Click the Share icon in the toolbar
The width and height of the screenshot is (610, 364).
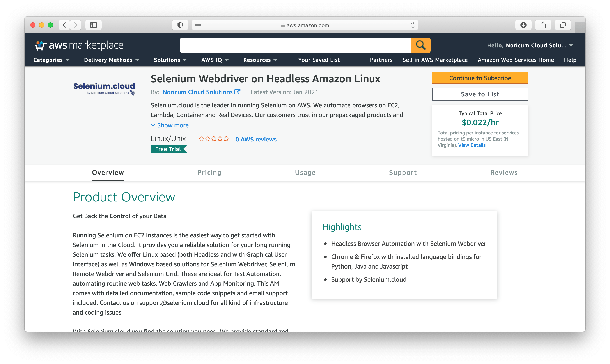[x=543, y=25]
